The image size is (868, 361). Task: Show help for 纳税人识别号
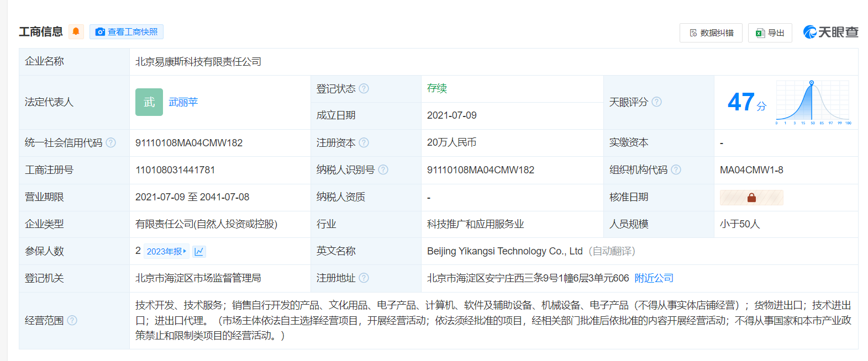383,169
